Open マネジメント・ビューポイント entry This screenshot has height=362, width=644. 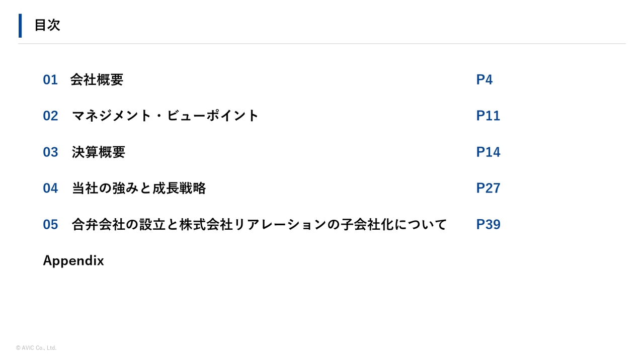pyautogui.click(x=165, y=116)
